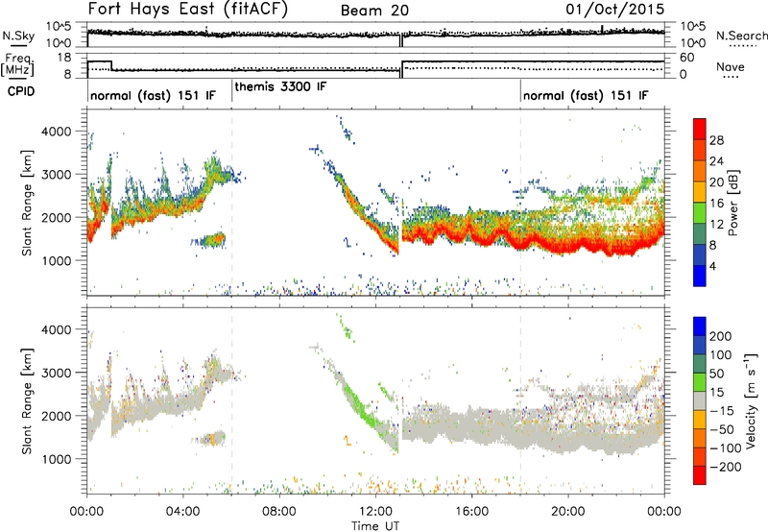This screenshot has height=532, width=768.
Task: Click the '20:00' time axis tick label
Action: click(567, 512)
